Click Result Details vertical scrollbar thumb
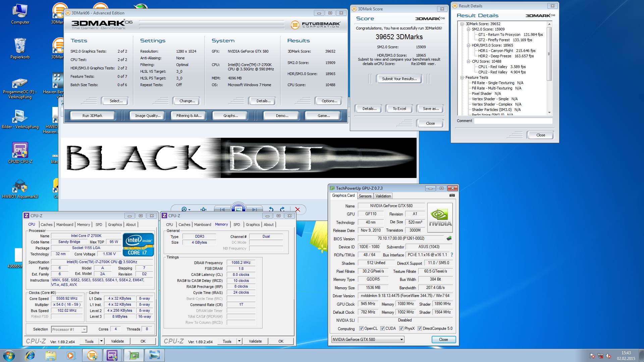Screen dimensions: 644x362 pos(549,54)
